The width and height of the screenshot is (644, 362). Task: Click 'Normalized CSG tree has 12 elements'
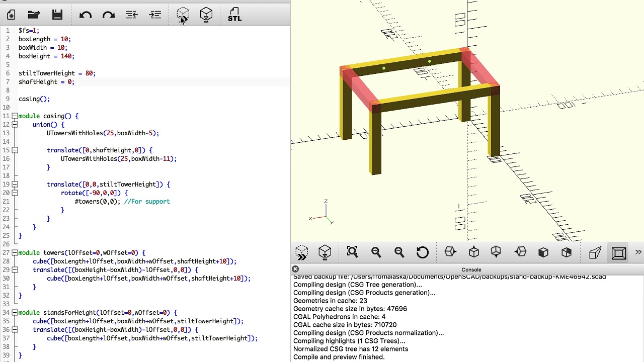[351, 349]
